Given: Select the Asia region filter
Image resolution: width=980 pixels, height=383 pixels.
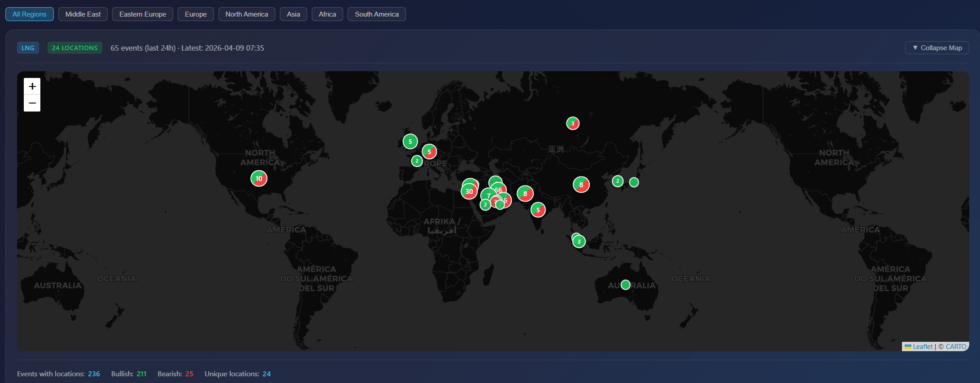Looking at the screenshot, I should click(293, 14).
